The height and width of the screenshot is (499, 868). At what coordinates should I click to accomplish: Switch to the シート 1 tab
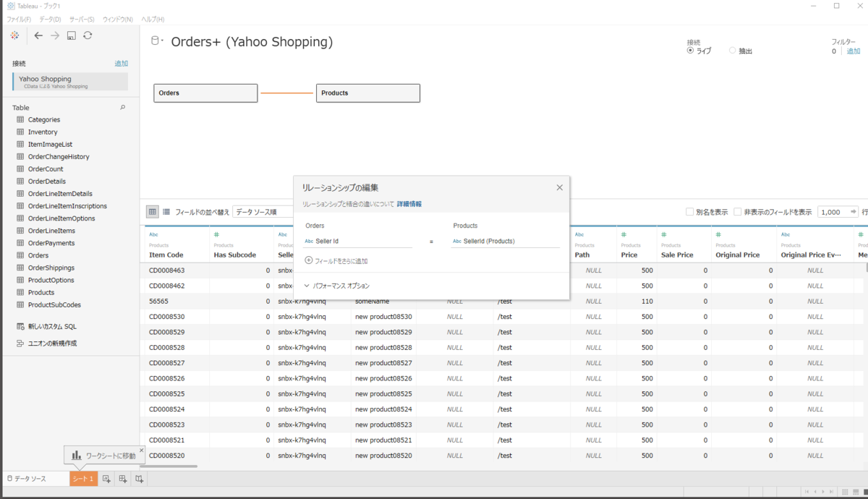[x=83, y=479]
